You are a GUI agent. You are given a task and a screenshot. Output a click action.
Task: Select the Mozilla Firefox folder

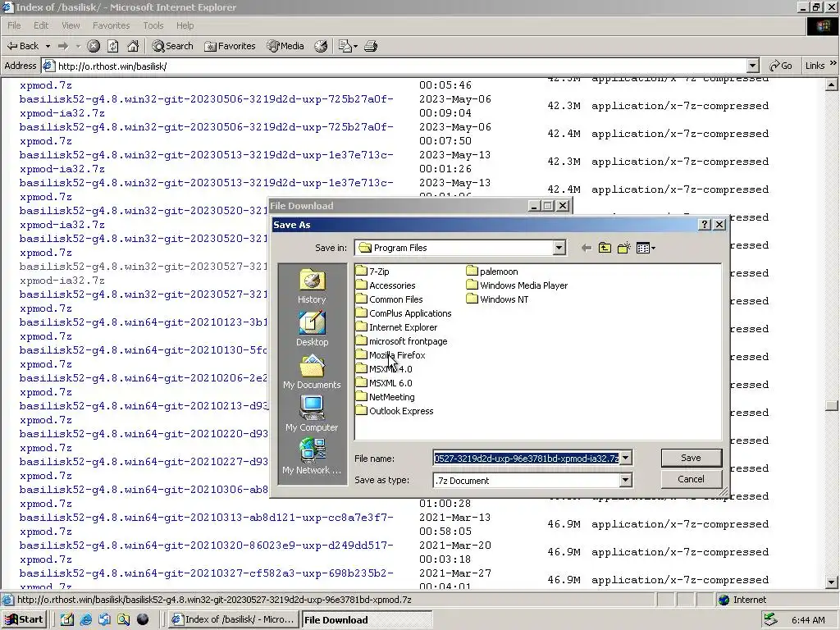click(x=391, y=355)
